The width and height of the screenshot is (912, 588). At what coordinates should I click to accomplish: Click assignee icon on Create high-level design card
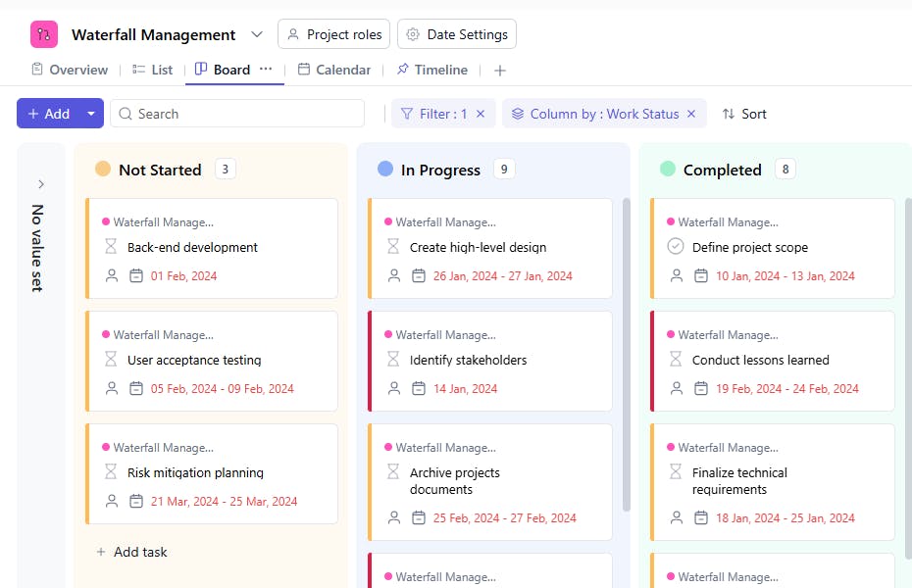pyautogui.click(x=394, y=276)
